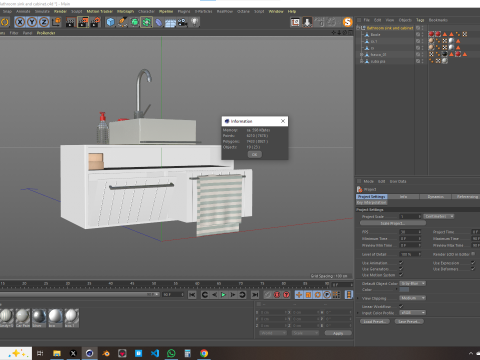Open the View Clipping dropdown
The height and width of the screenshot is (360, 480).
[413, 298]
